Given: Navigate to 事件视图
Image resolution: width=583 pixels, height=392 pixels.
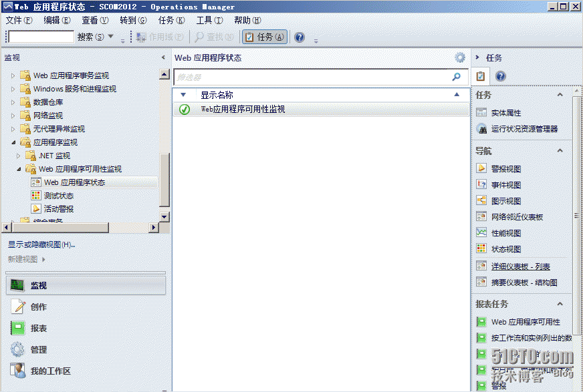Looking at the screenshot, I should (x=506, y=185).
